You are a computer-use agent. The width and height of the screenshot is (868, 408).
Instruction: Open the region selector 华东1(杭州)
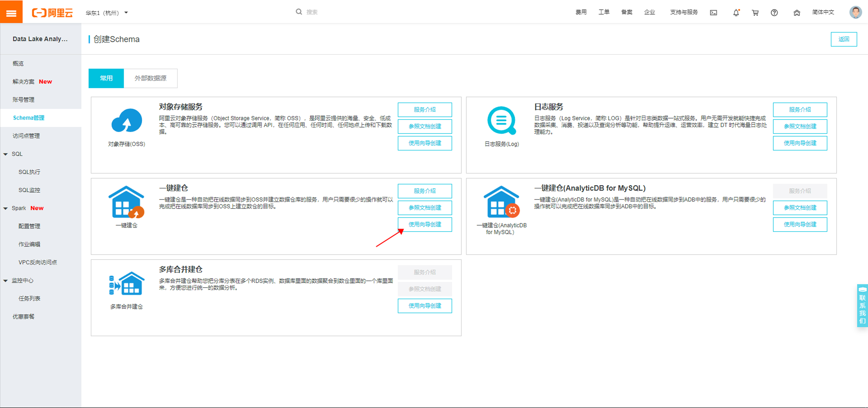pyautogui.click(x=106, y=13)
